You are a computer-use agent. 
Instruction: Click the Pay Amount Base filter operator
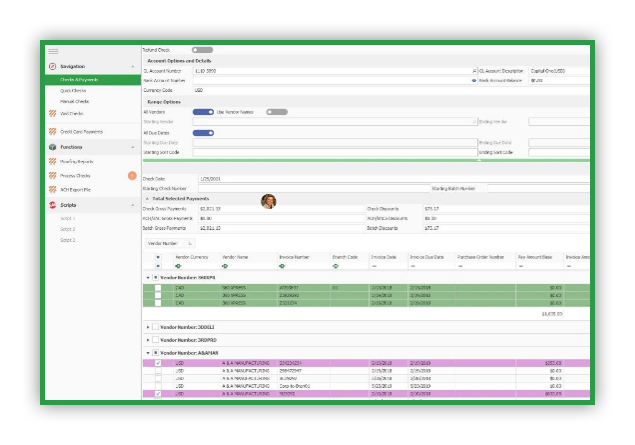click(521, 266)
